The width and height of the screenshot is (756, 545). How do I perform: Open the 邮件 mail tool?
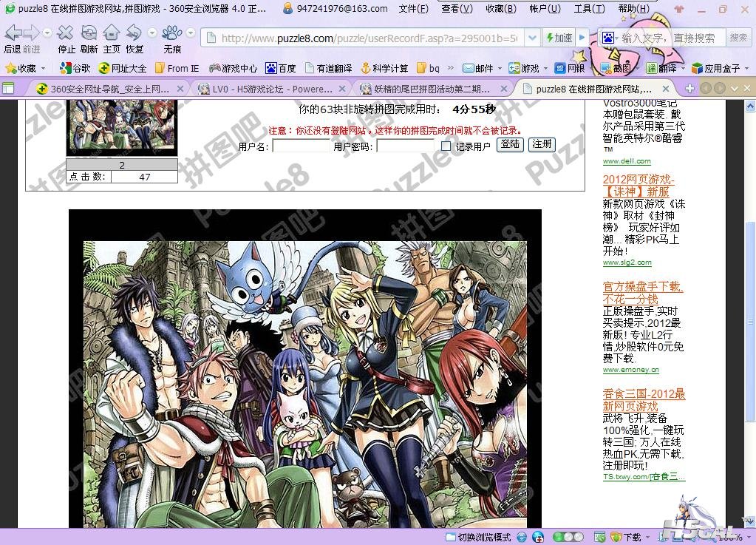pyautogui.click(x=478, y=69)
